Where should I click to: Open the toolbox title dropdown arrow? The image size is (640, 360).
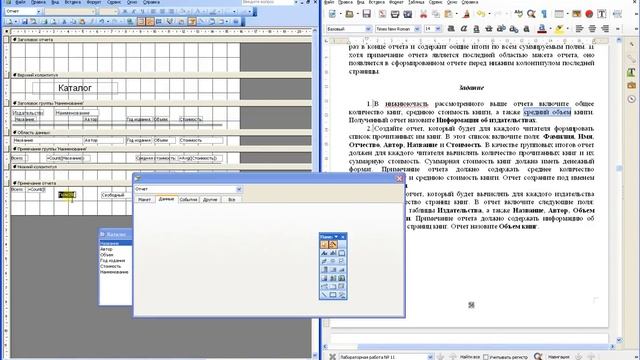[x=336, y=237]
